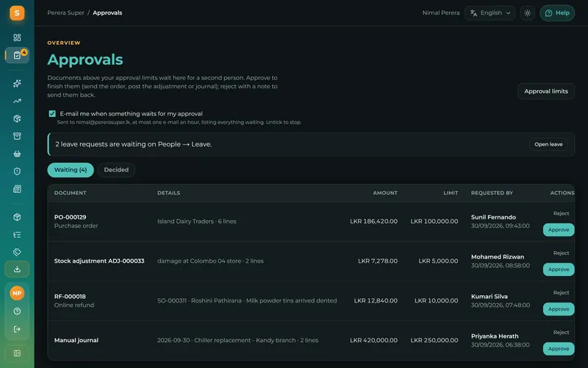Click limit LKR 250,000.00
The width and height of the screenshot is (588, 368).
tap(434, 340)
